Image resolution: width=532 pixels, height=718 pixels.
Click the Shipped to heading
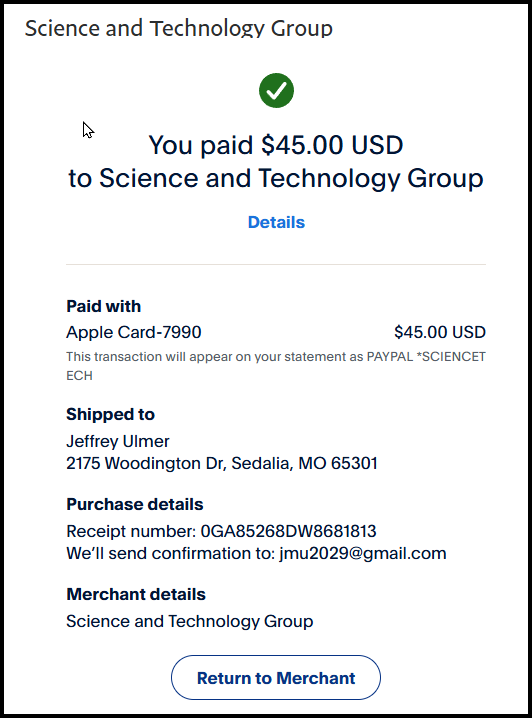(110, 414)
